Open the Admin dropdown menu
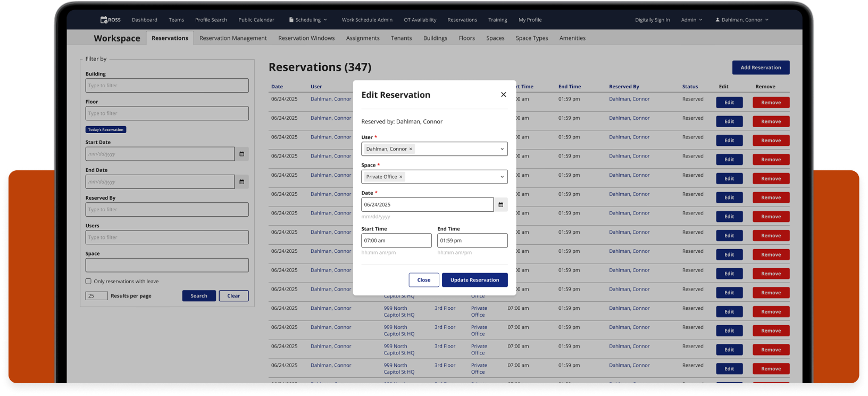The image size is (868, 396). (691, 20)
